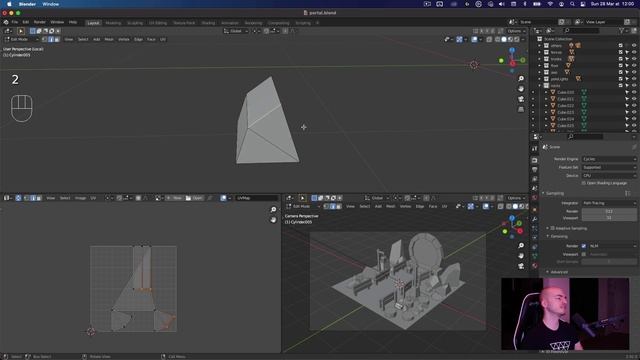Screen dimensions: 640x360
Task: Toggle Adaptive Sampling checkbox
Action: click(x=552, y=228)
